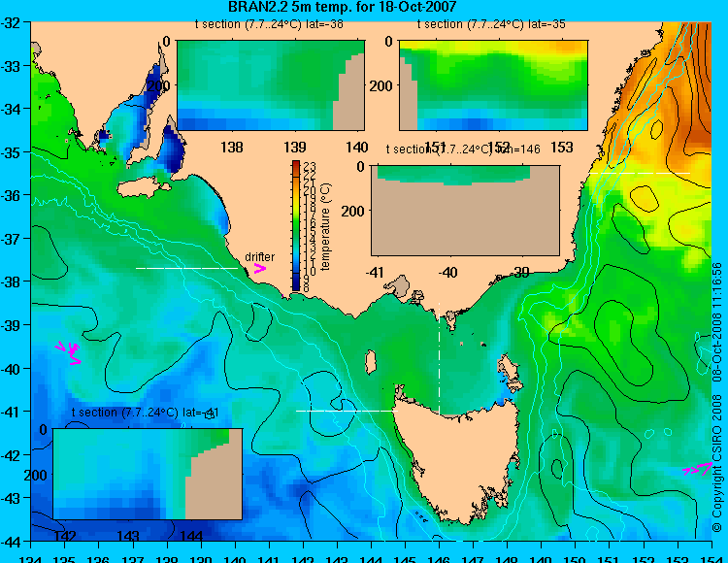Open the lat=-35 temperature section inset
Viewport: 728px width, 563px height.
(493, 85)
